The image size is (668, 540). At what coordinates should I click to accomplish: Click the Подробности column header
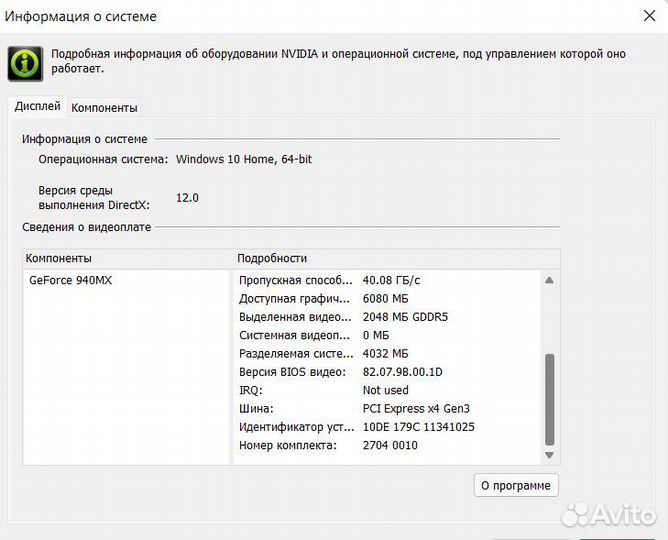point(272,258)
